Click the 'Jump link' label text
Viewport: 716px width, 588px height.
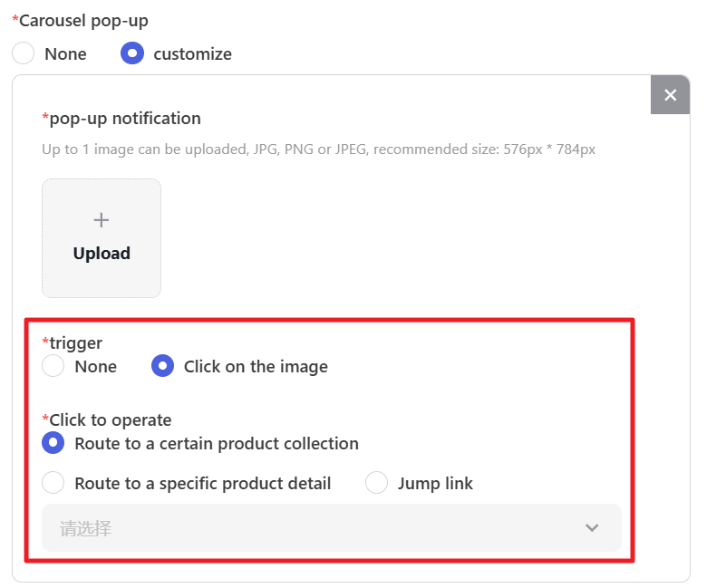click(x=435, y=484)
